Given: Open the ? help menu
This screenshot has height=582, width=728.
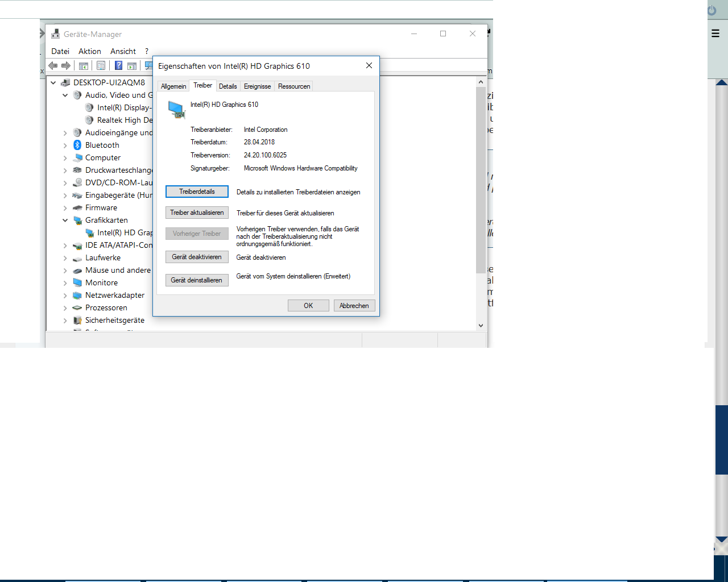Looking at the screenshot, I should coord(147,51).
